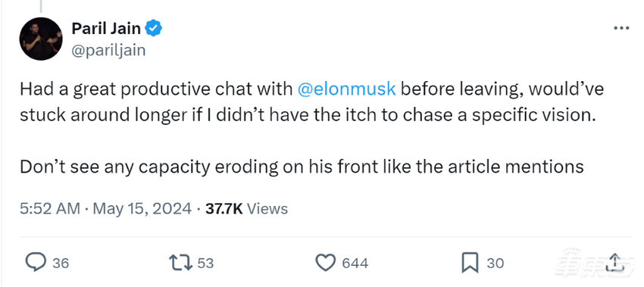This screenshot has width=644, height=287.
Task: Visit the @pariljain handle
Action: point(108,50)
